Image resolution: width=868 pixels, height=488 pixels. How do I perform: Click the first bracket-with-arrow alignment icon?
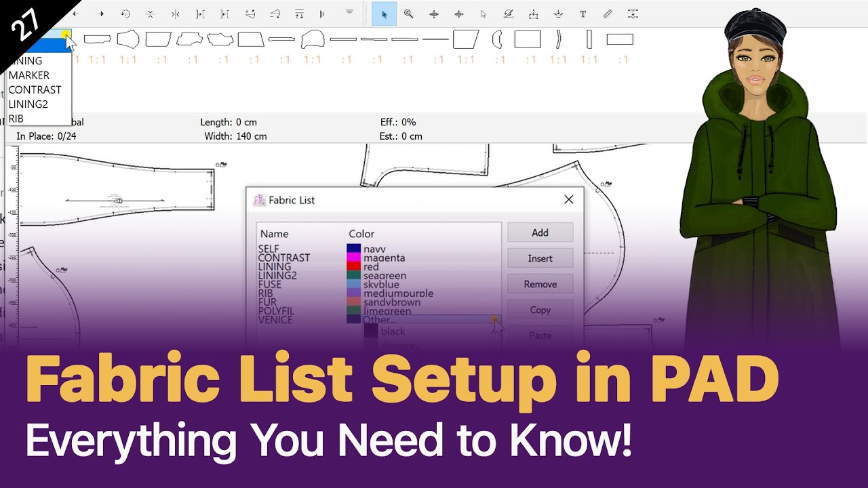200,14
